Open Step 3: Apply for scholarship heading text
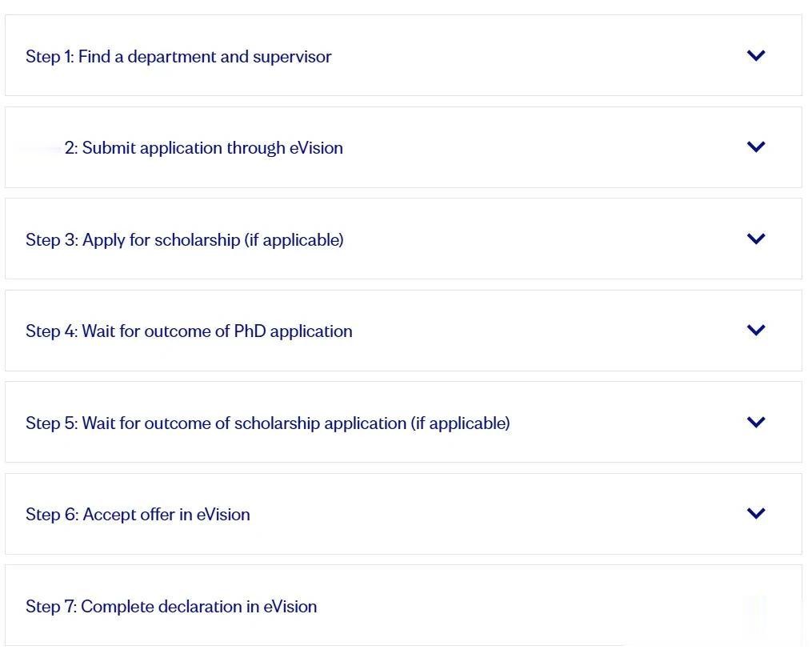This screenshot has width=812, height=654. click(x=185, y=240)
